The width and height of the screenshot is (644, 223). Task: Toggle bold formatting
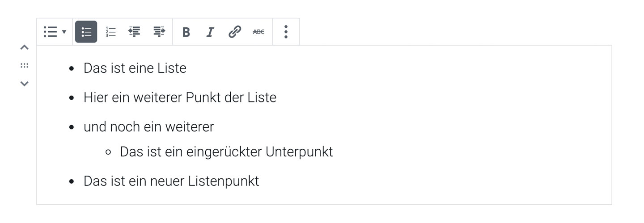point(186,32)
